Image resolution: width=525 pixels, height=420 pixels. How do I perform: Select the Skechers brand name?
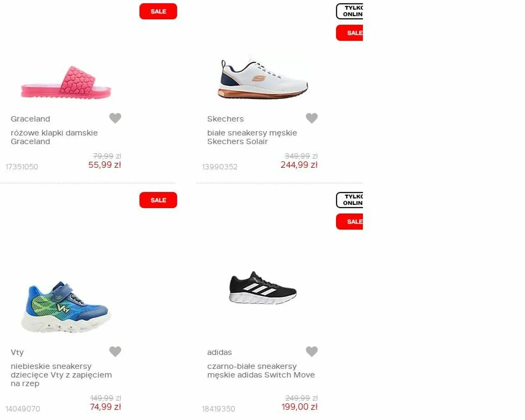click(x=225, y=119)
